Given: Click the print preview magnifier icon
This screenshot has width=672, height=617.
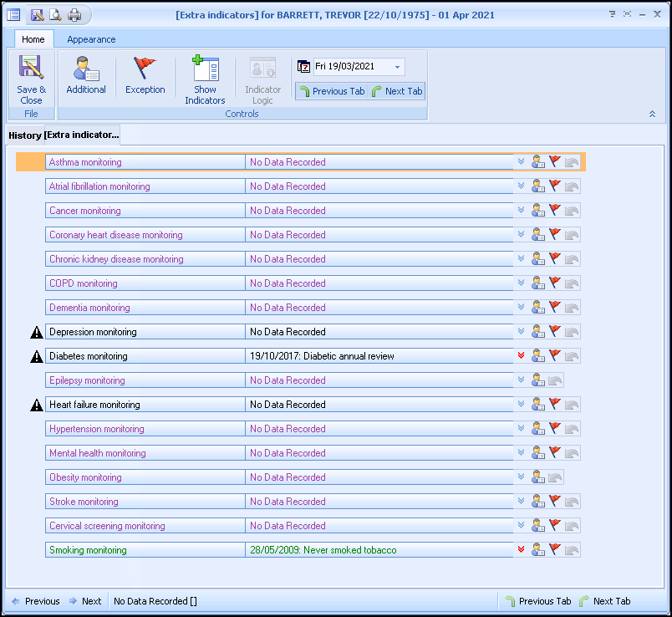Looking at the screenshot, I should click(55, 14).
